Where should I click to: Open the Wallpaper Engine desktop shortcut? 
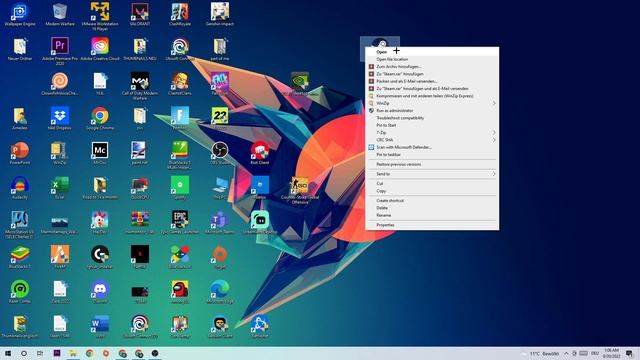tap(20, 15)
